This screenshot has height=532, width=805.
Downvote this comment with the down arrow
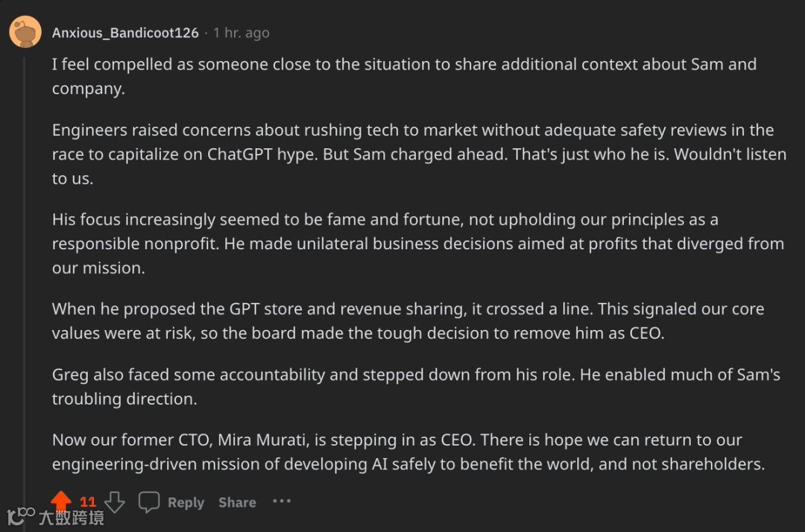115,502
